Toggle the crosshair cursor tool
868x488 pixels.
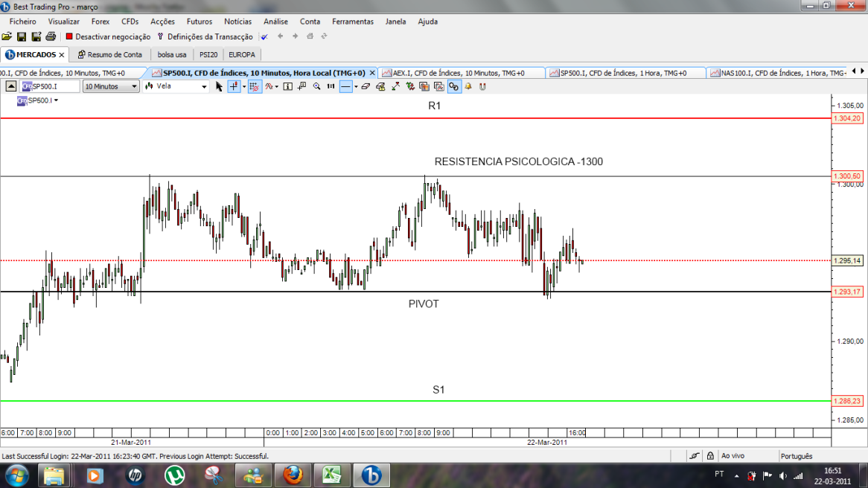point(234,86)
